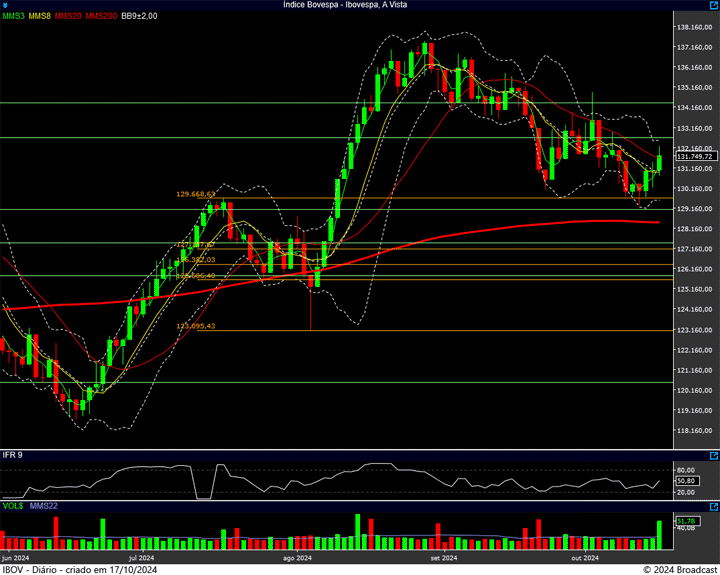Click the set 2024 date on time axis
This screenshot has height=575, width=720.
click(x=443, y=558)
